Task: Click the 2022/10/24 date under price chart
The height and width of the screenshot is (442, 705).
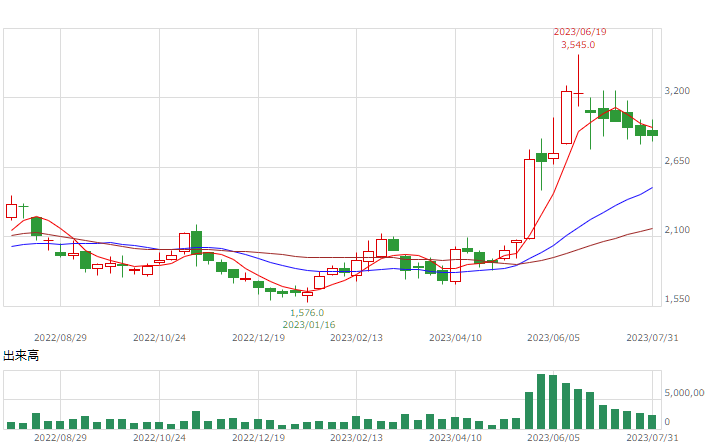Action: 159,338
